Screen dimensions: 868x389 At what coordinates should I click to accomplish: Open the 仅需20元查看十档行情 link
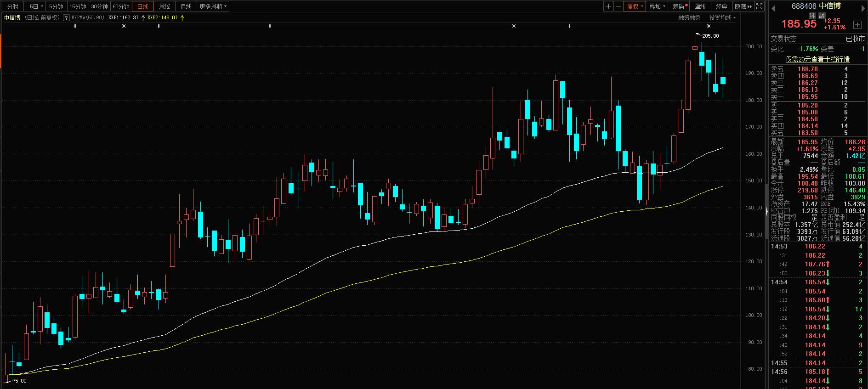817,59
